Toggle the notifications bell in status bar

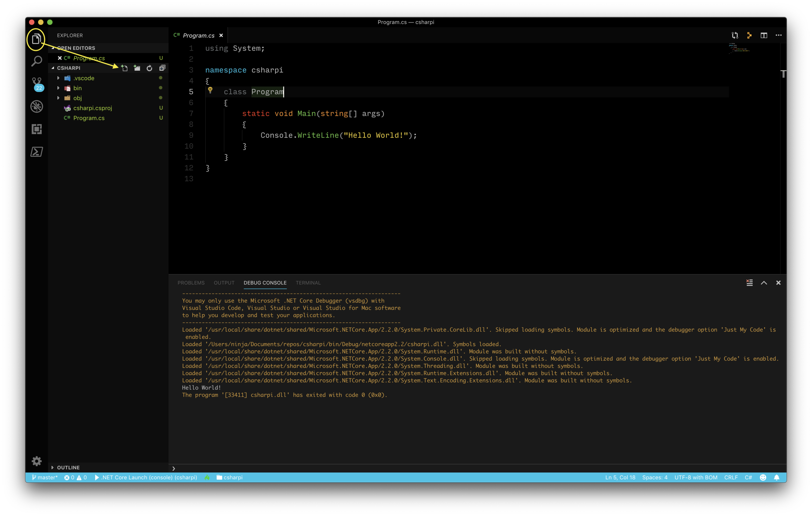[777, 477]
